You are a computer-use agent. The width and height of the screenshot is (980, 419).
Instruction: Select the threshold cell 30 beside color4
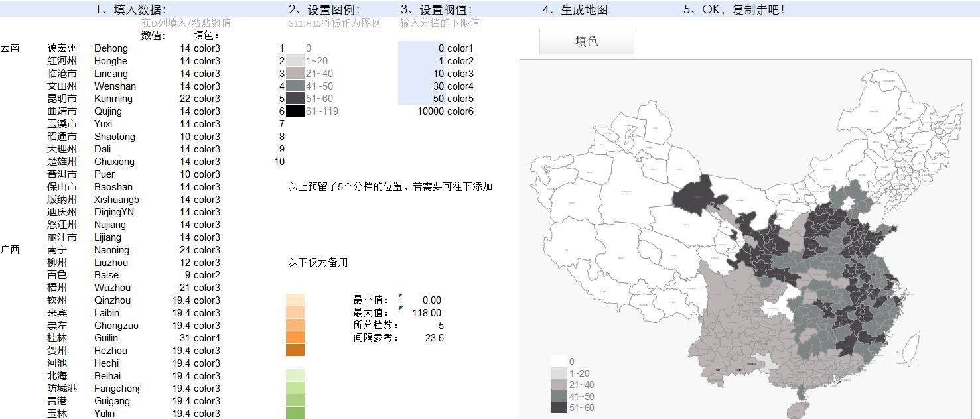[421, 86]
